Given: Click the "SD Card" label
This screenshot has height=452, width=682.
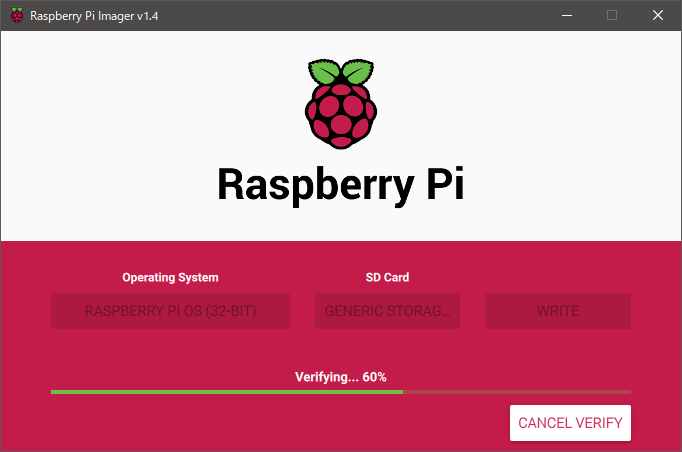Looking at the screenshot, I should [x=387, y=277].
